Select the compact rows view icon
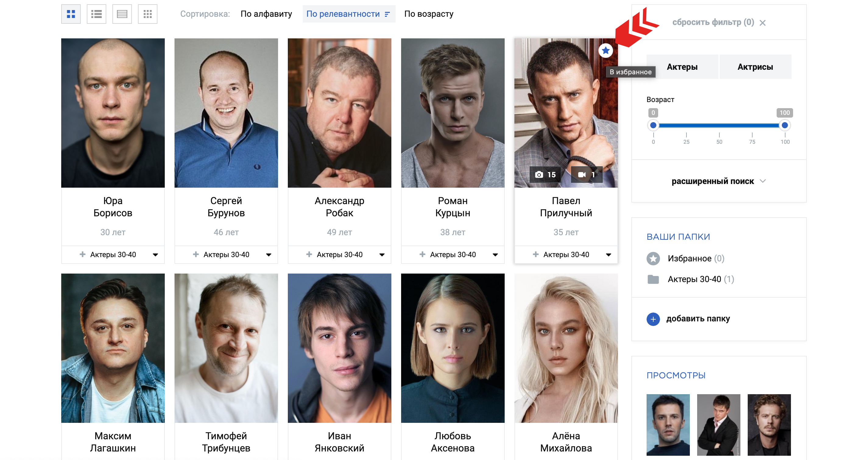Screen dimensions: 868x460 tap(122, 14)
